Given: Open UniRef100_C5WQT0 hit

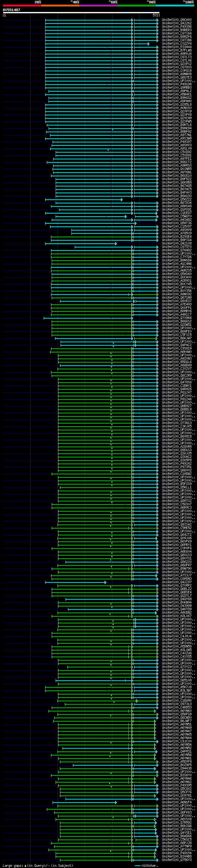Looking at the screenshot, I should pyautogui.click(x=177, y=216).
